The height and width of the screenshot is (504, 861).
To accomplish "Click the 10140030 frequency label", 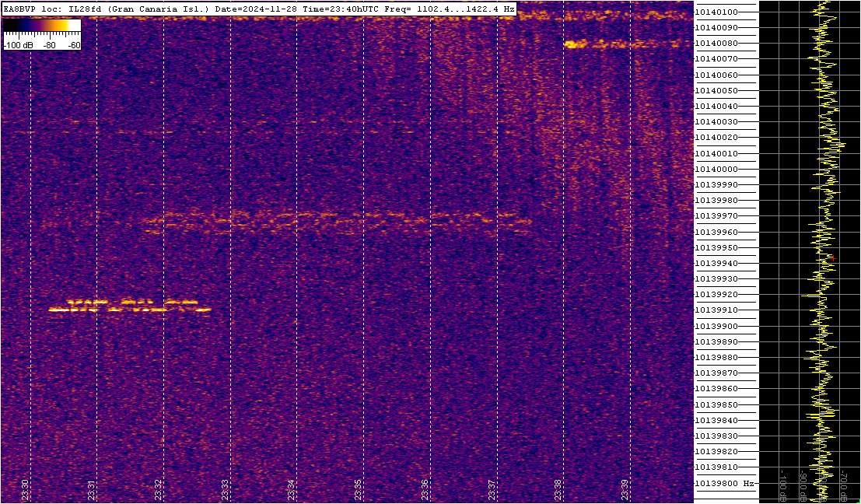I will pos(716,122).
